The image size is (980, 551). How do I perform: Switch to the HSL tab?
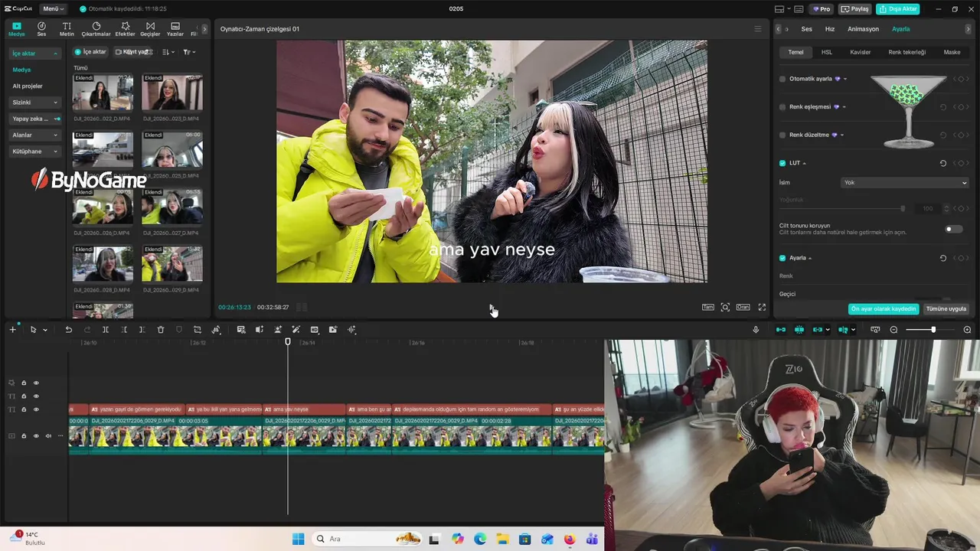pyautogui.click(x=827, y=52)
